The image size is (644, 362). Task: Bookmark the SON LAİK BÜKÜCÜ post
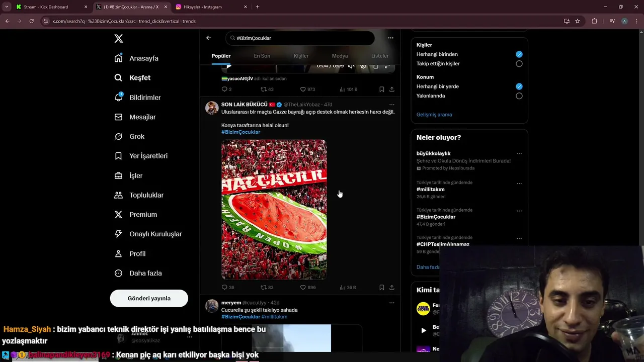(x=381, y=288)
